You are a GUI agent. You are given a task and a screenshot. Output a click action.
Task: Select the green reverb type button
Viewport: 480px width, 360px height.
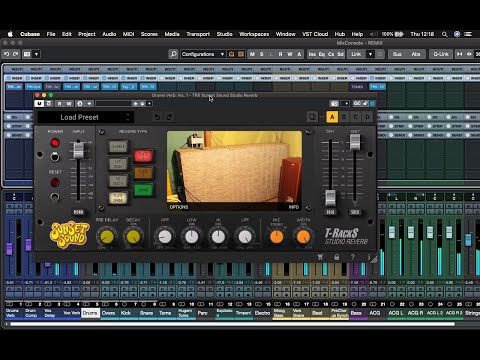click(144, 190)
